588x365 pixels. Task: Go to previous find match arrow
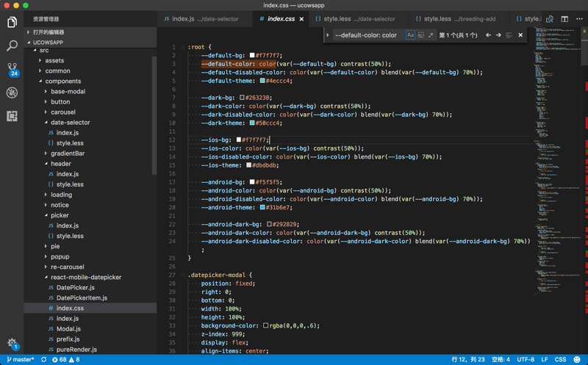pyautogui.click(x=488, y=35)
